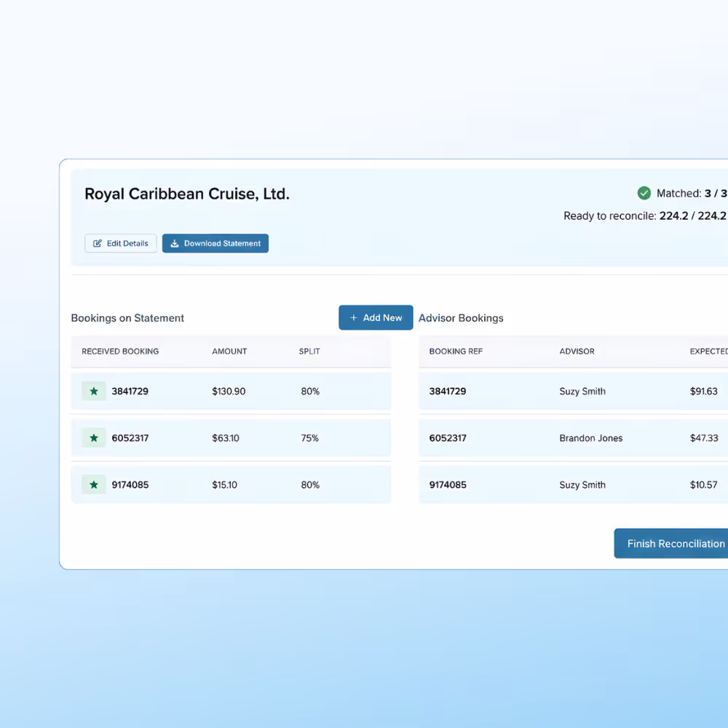Click the Matched: 3 / 3 status
Viewport: 728px width, 728px height.
tap(692, 194)
